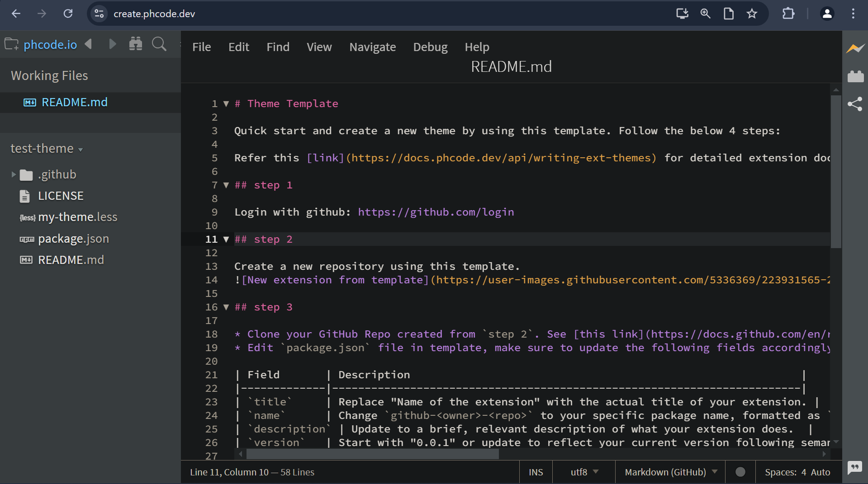Bookmark this page with the star icon
The height and width of the screenshot is (484, 868).
752,14
